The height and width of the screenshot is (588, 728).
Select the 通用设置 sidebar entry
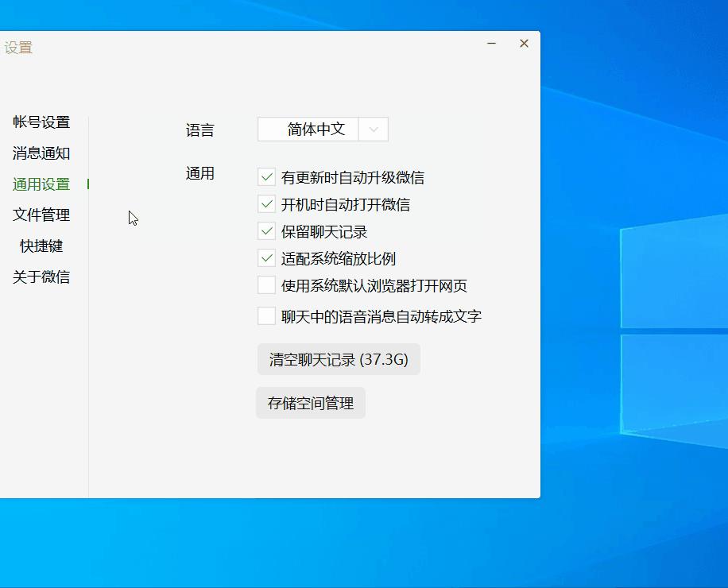(41, 184)
